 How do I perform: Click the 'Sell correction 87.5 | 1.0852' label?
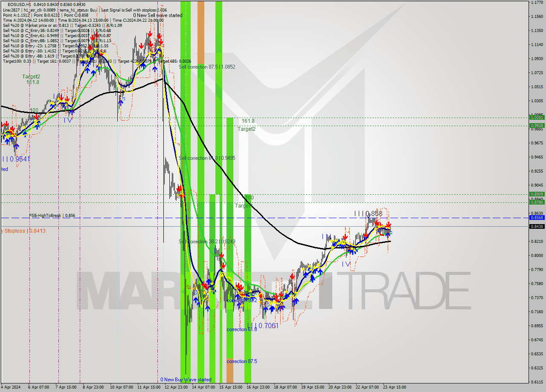click(207, 67)
